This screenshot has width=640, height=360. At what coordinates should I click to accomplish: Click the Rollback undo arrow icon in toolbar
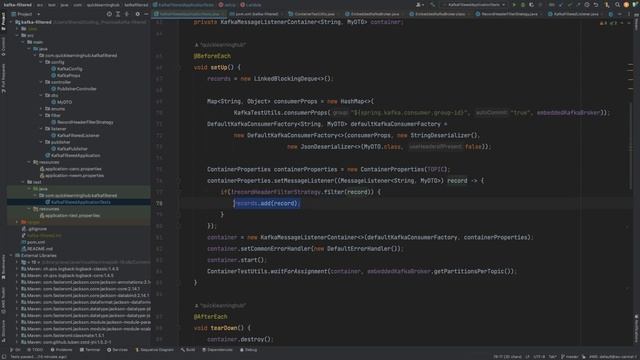point(596,5)
